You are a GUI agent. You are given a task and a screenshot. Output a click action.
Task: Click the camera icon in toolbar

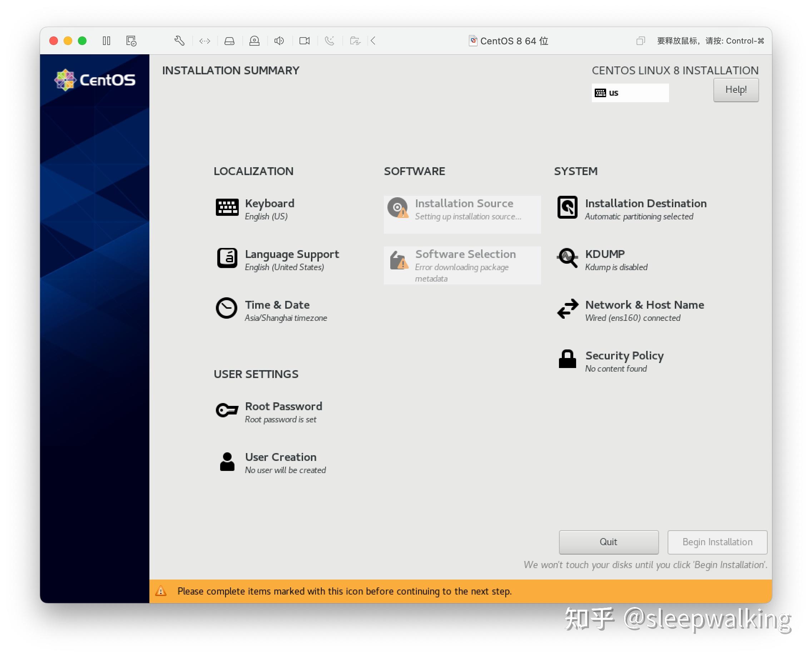click(x=304, y=41)
